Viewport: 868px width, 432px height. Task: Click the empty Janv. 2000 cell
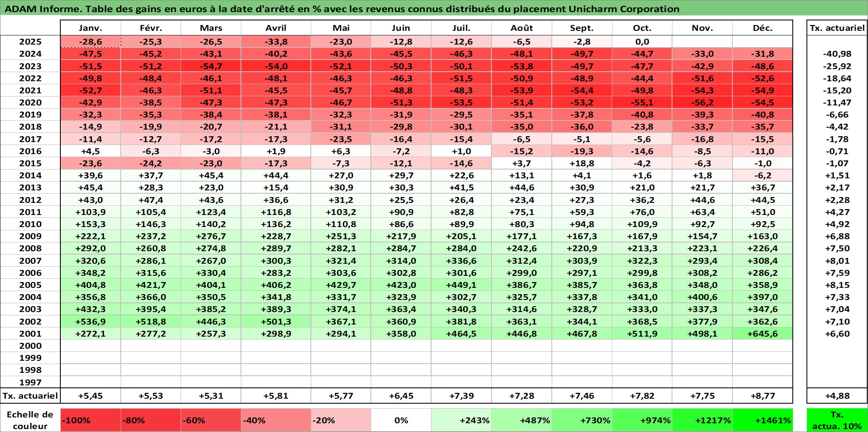(x=90, y=346)
